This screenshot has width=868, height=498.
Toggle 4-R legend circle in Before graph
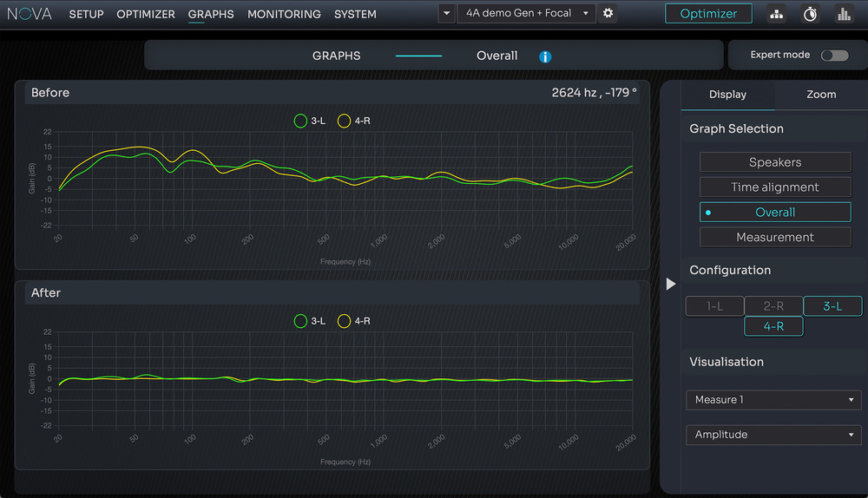[x=344, y=121]
